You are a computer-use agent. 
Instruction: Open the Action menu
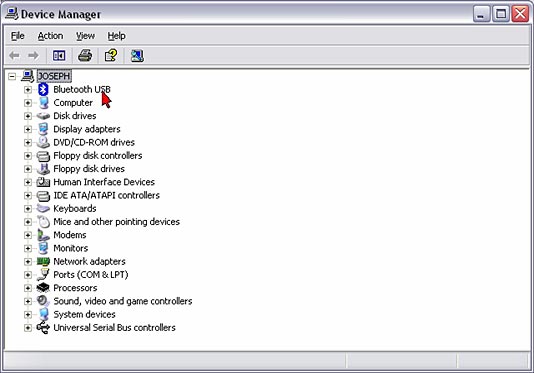[x=50, y=36]
